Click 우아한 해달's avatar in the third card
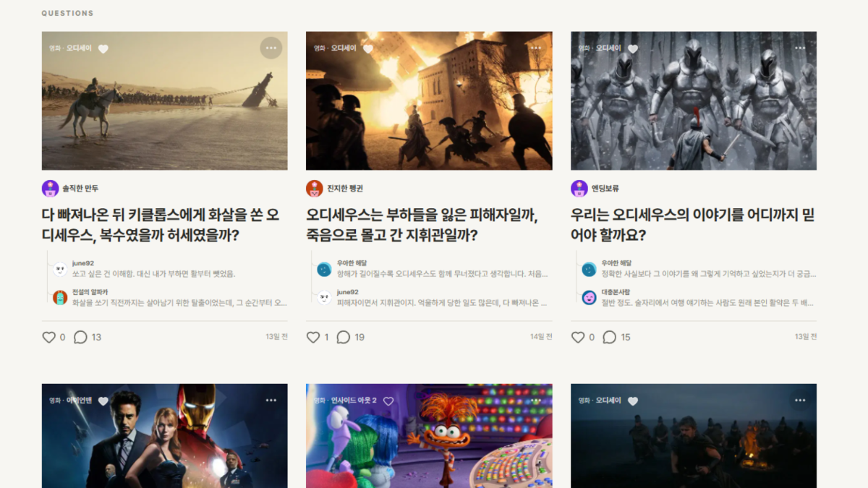The width and height of the screenshot is (868, 488). click(590, 269)
